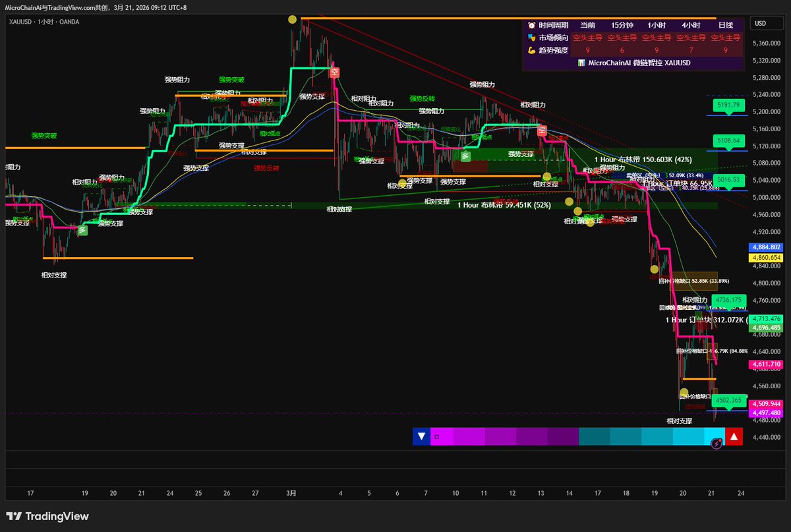Viewport: 791px width, 532px height.
Task: Click the 市场倾向 row label
Action: pos(552,38)
